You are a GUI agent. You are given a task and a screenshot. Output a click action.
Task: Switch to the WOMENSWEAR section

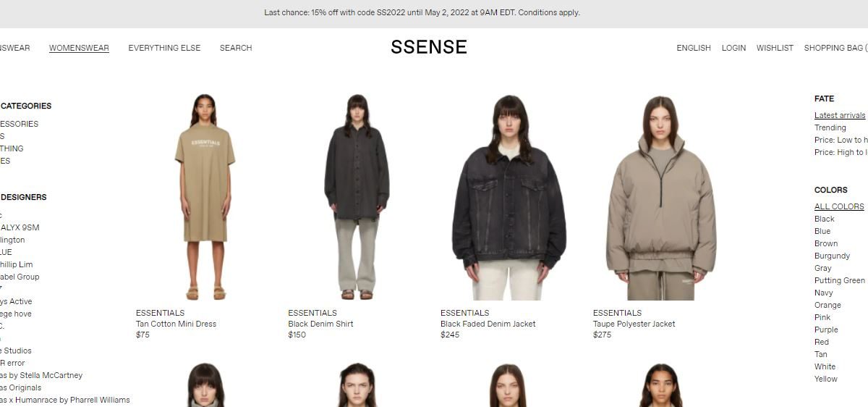pos(79,48)
